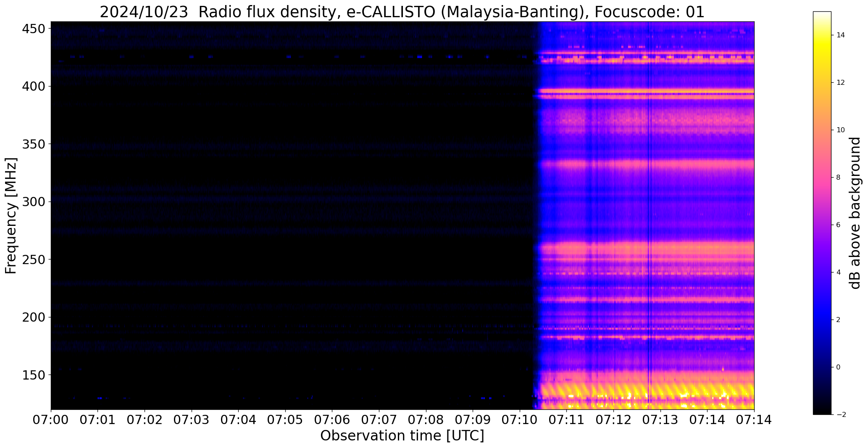Click the colorbar tick value 12
This screenshot has width=868, height=448.
[841, 83]
